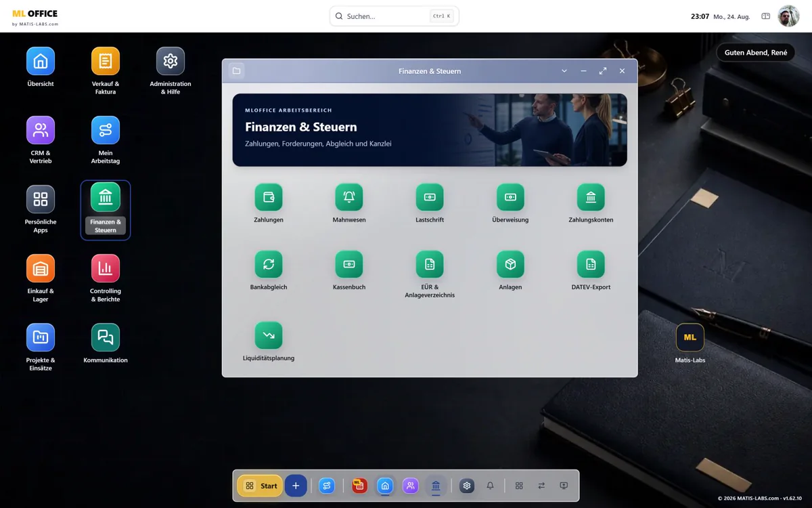Open Verkauf & Faktura desktop icon
The height and width of the screenshot is (508, 812).
[106, 61]
